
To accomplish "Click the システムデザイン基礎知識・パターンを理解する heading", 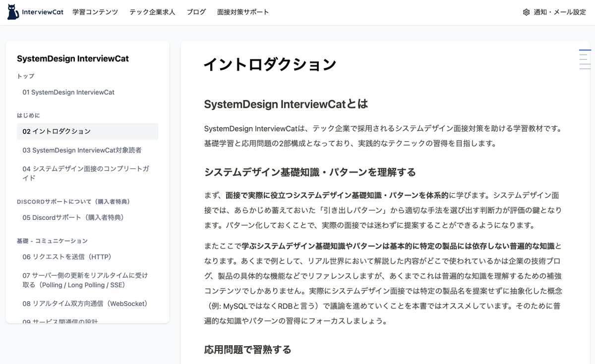I will click(310, 172).
